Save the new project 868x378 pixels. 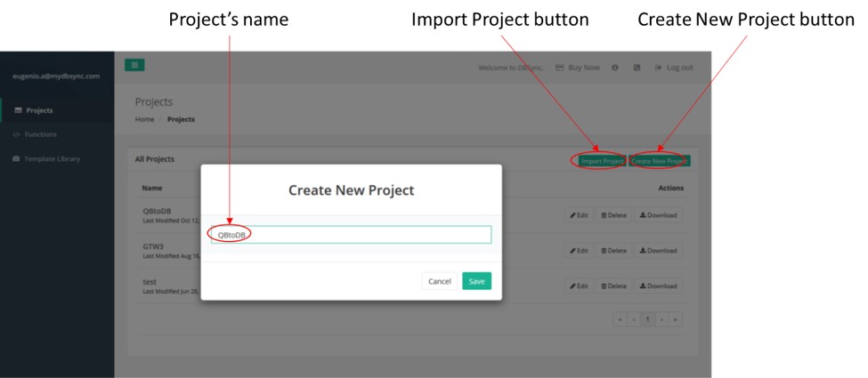[x=477, y=281]
